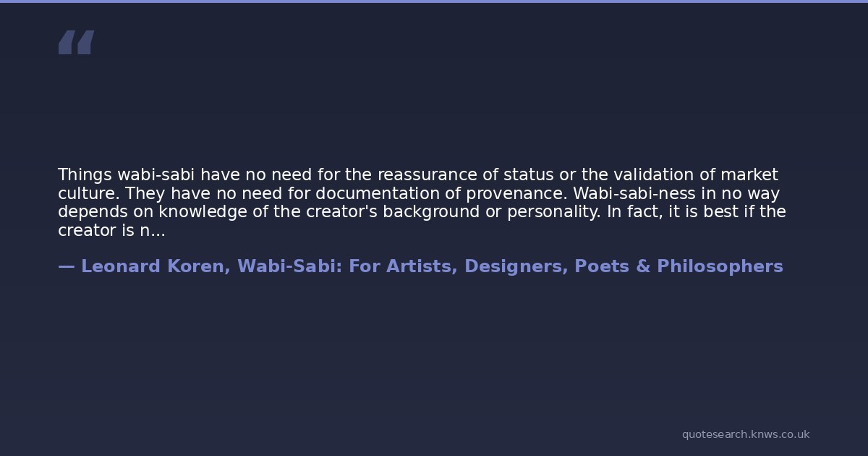Visit the quotesearch.knws.co.uk watermark link
The width and height of the screenshot is (868, 456).
[x=745, y=434]
